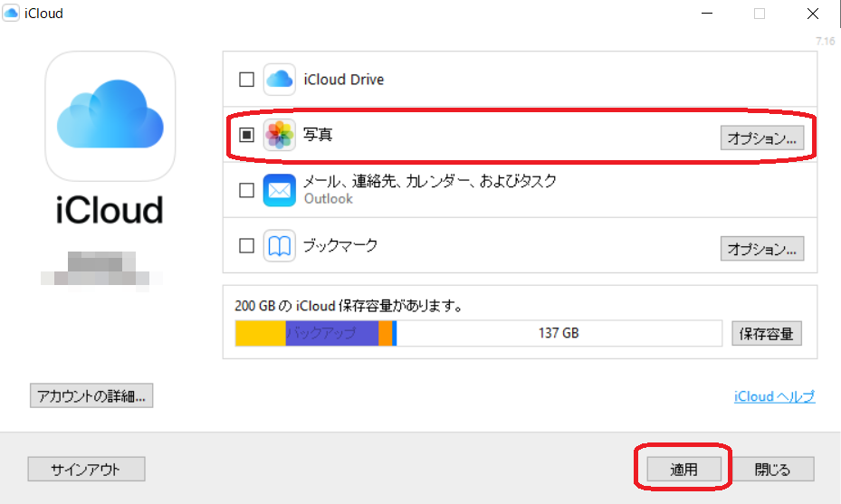Open アカウントの詳細
The height and width of the screenshot is (504, 841).
click(91, 395)
